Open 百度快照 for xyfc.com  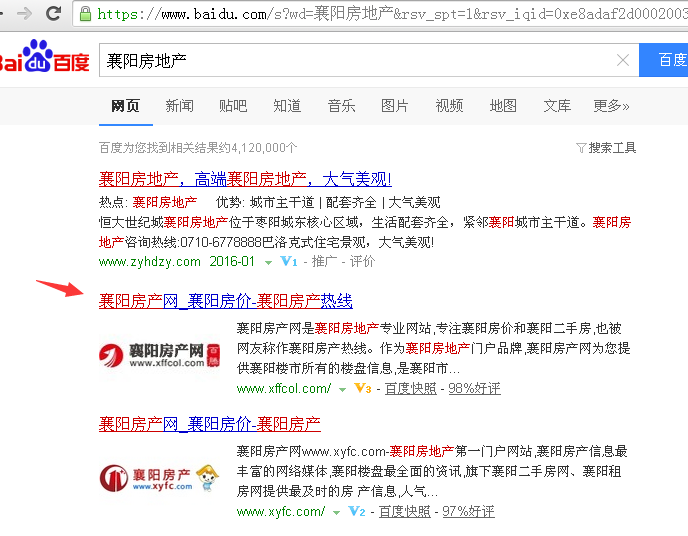(x=405, y=511)
